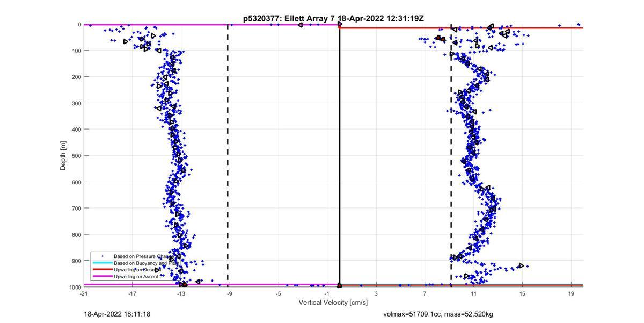Click the magenta line sample in legend
Screen dimensions: 644x323
tap(102, 276)
